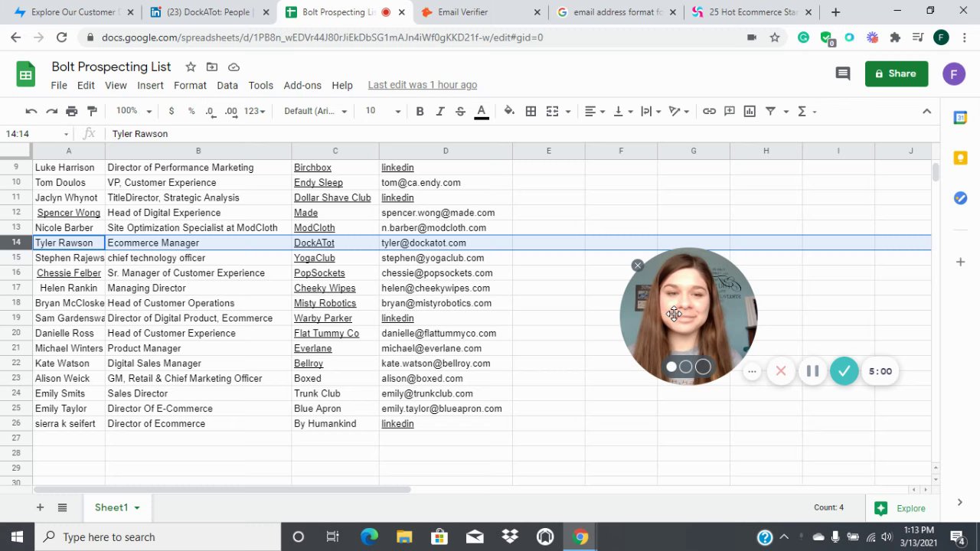Select the small recording bubble size
The width and height of the screenshot is (980, 551).
click(671, 367)
